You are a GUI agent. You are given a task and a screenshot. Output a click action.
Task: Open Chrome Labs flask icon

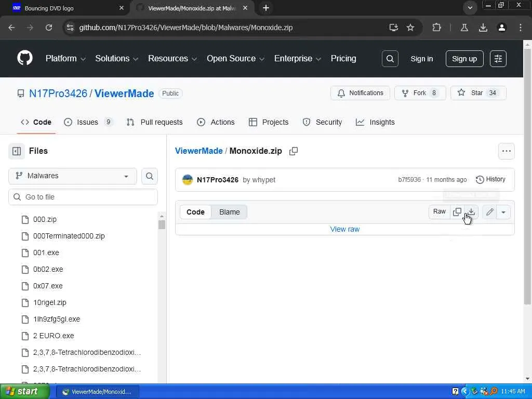pos(464,28)
